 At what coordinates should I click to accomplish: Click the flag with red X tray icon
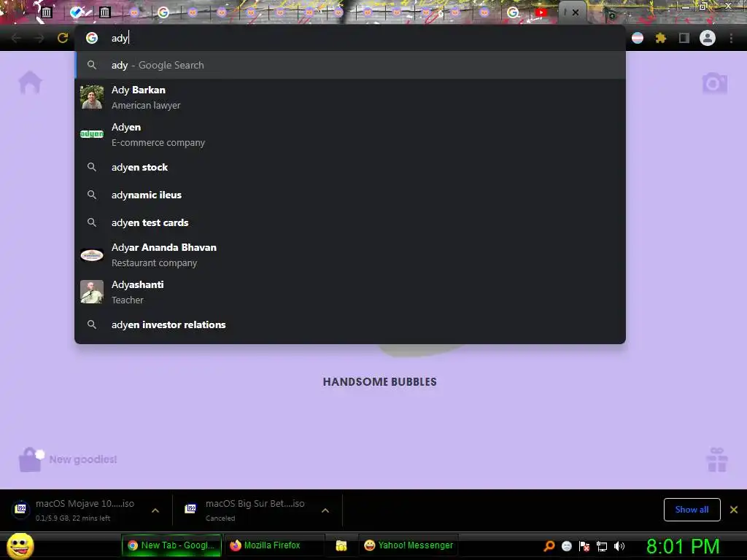tap(584, 546)
